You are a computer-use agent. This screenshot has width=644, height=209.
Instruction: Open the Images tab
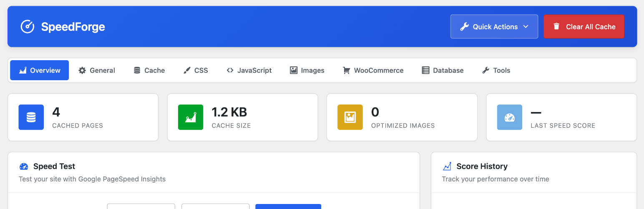pos(307,70)
